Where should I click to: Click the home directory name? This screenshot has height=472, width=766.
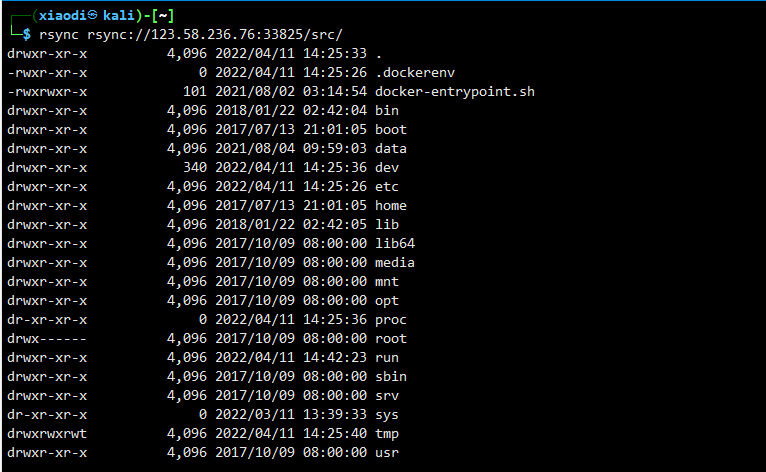pos(390,205)
